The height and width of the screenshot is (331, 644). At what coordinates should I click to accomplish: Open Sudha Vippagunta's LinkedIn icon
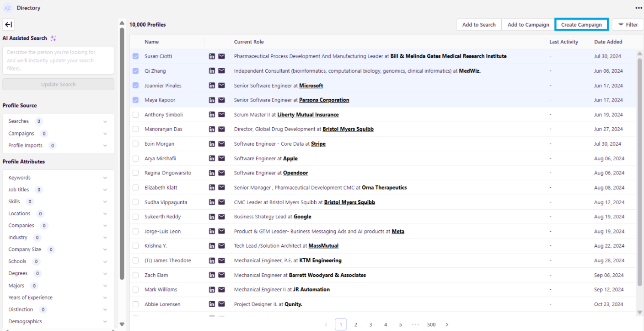pyautogui.click(x=212, y=202)
